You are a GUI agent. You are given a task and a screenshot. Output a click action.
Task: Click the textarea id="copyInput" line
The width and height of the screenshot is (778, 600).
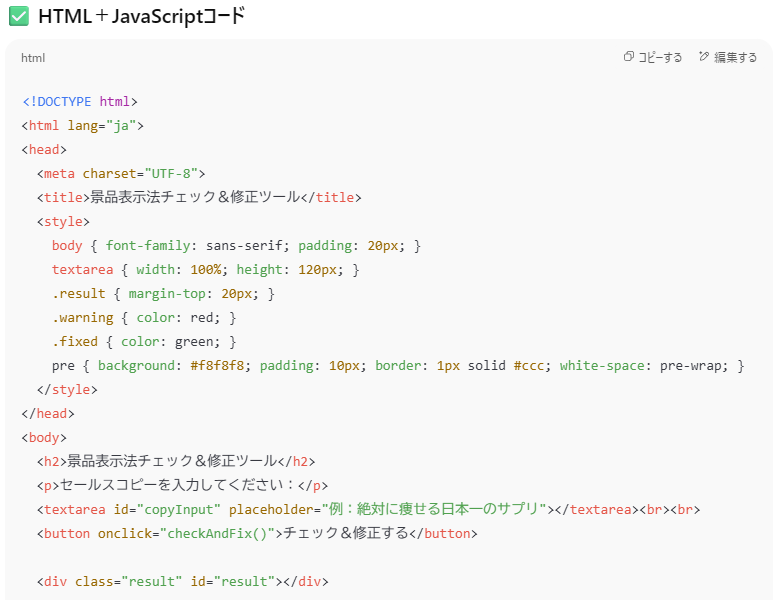pyautogui.click(x=369, y=509)
